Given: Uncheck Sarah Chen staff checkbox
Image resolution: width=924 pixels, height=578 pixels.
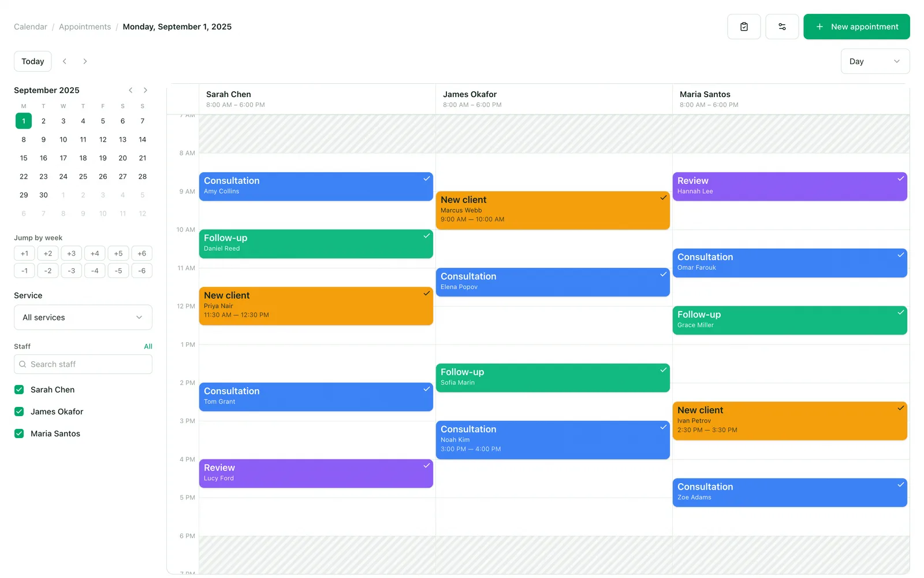Looking at the screenshot, I should (x=19, y=390).
